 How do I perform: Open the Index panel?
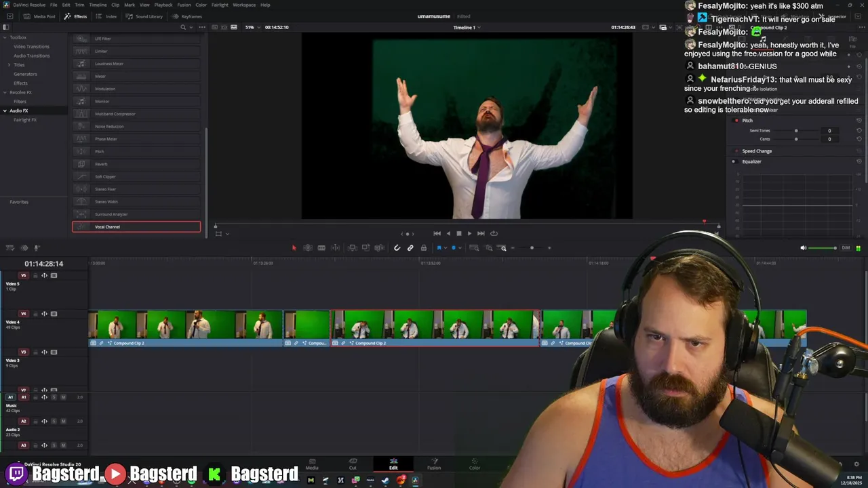click(x=106, y=16)
